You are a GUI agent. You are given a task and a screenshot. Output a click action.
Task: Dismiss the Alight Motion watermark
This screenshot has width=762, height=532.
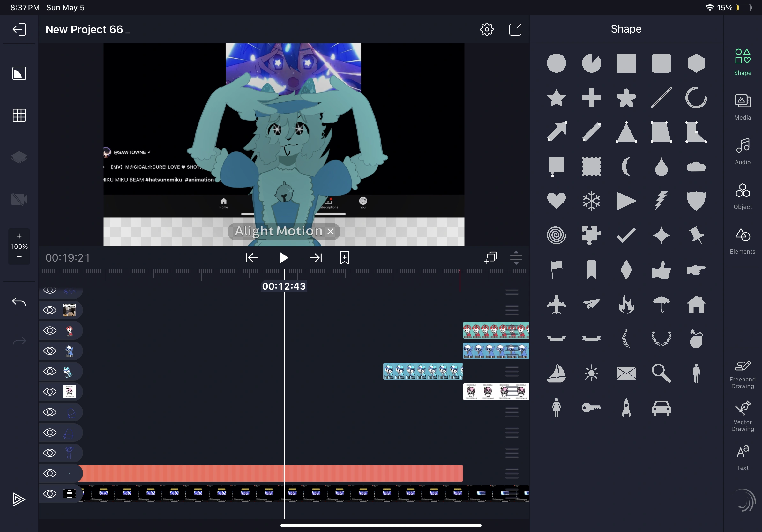(330, 231)
